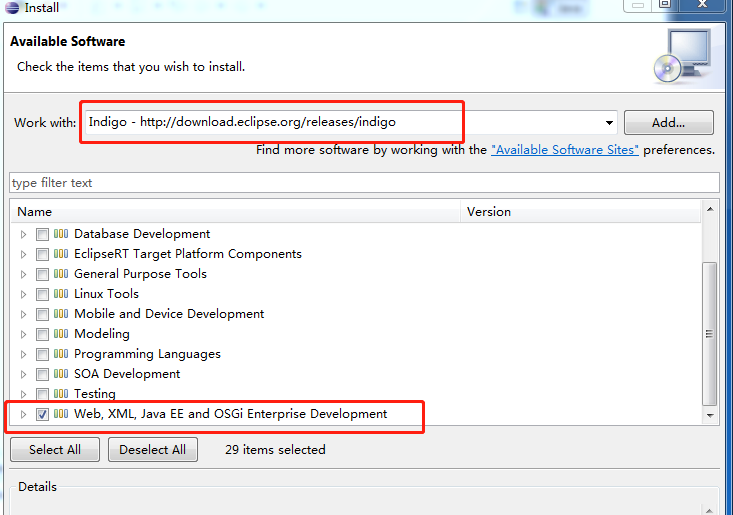733x515 pixels.
Task: Click the Work with URL field
Action: (351, 122)
